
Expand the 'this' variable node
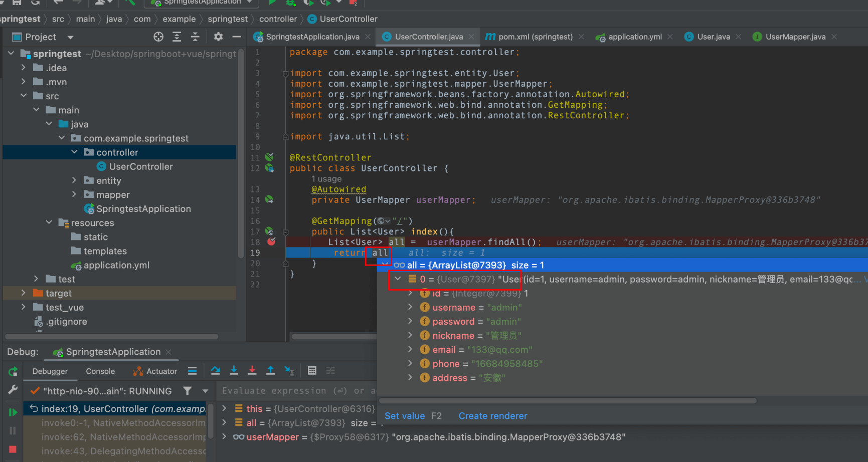pyautogui.click(x=225, y=408)
